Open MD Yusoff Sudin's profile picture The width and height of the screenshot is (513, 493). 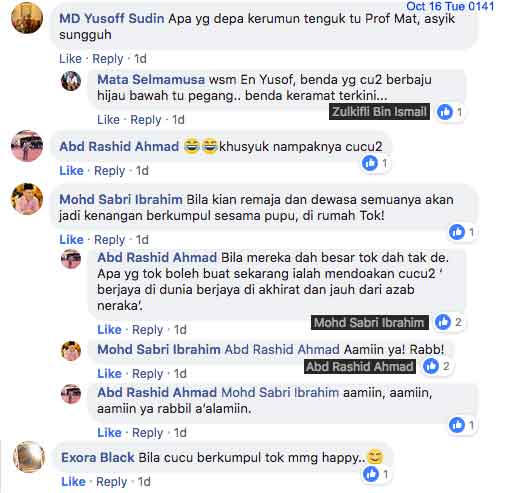[27, 18]
